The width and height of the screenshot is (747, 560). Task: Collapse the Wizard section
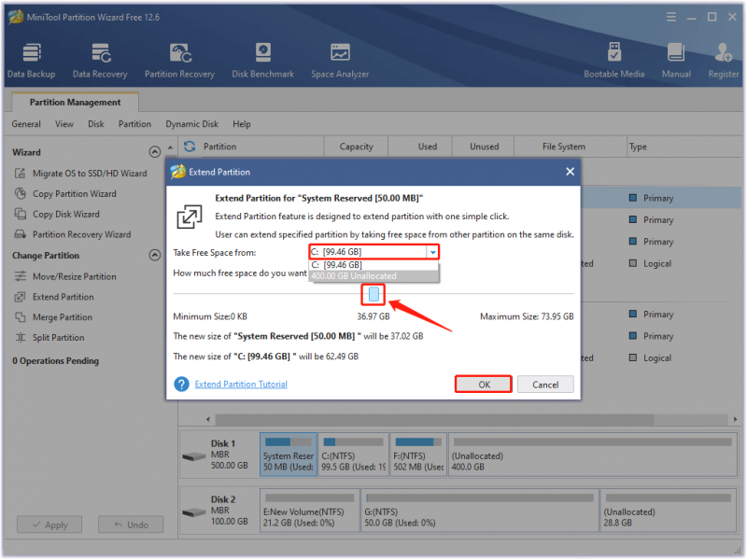click(155, 152)
